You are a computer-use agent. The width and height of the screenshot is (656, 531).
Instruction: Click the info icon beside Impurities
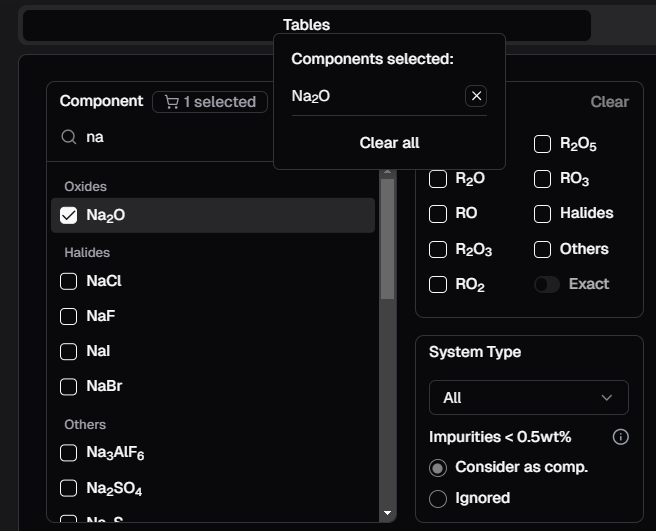coord(620,437)
